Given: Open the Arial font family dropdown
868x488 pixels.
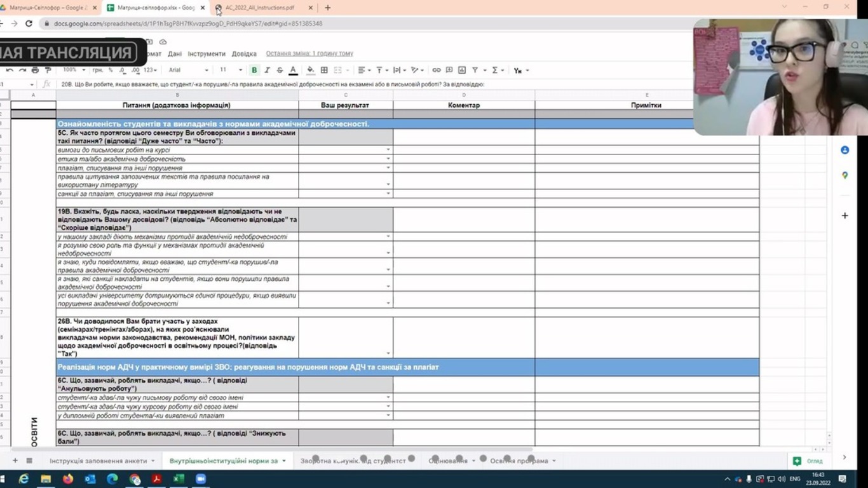Looking at the screenshot, I should click(x=188, y=71).
